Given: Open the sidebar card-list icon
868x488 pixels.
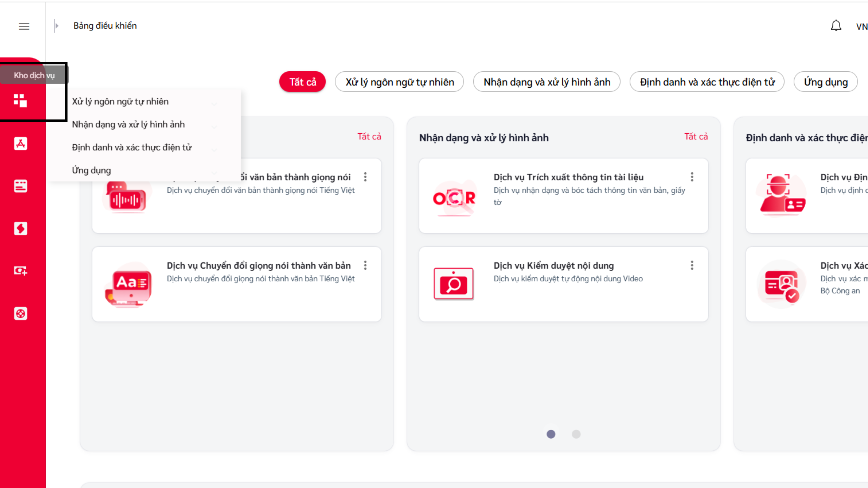Looking at the screenshot, I should click(21, 186).
